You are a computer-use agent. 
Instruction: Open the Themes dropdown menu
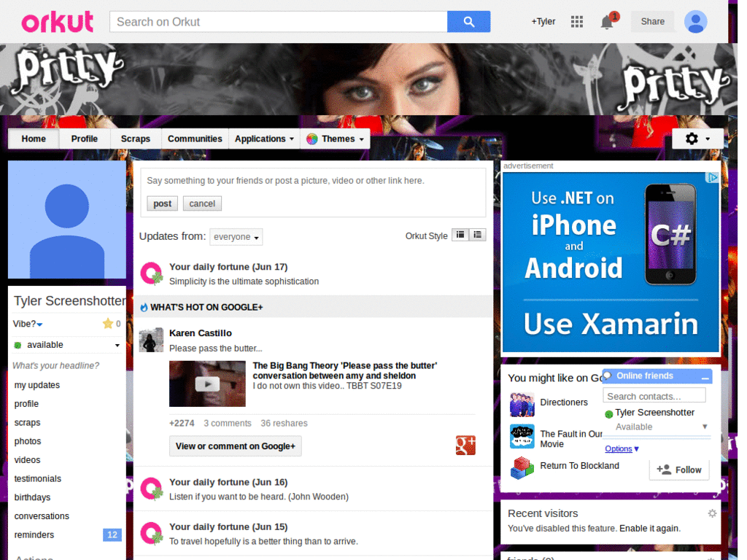click(x=336, y=139)
